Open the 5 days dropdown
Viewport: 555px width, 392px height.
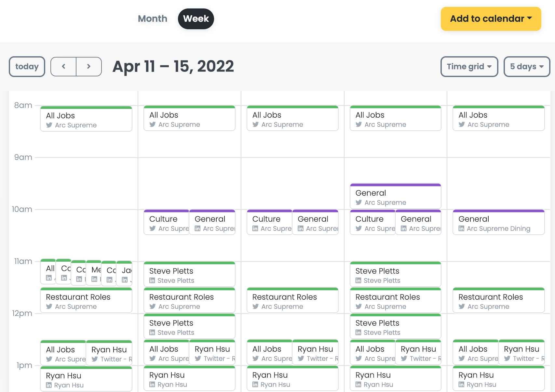(x=526, y=67)
